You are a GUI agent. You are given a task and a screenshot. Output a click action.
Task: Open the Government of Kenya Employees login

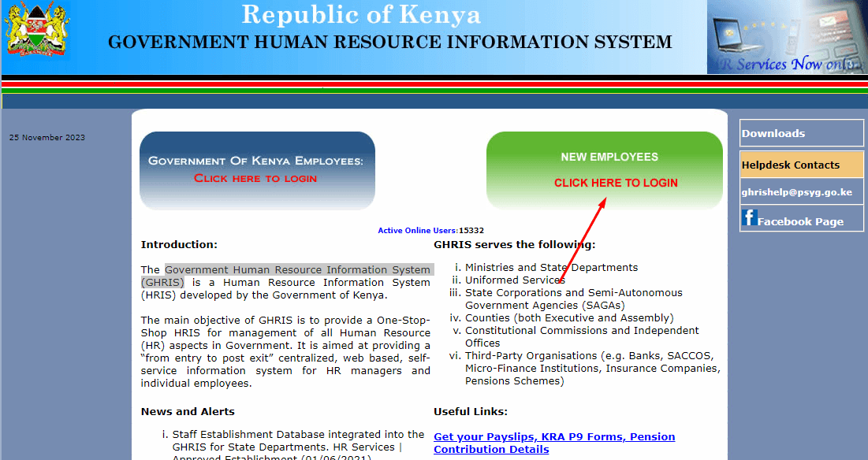[x=256, y=170]
